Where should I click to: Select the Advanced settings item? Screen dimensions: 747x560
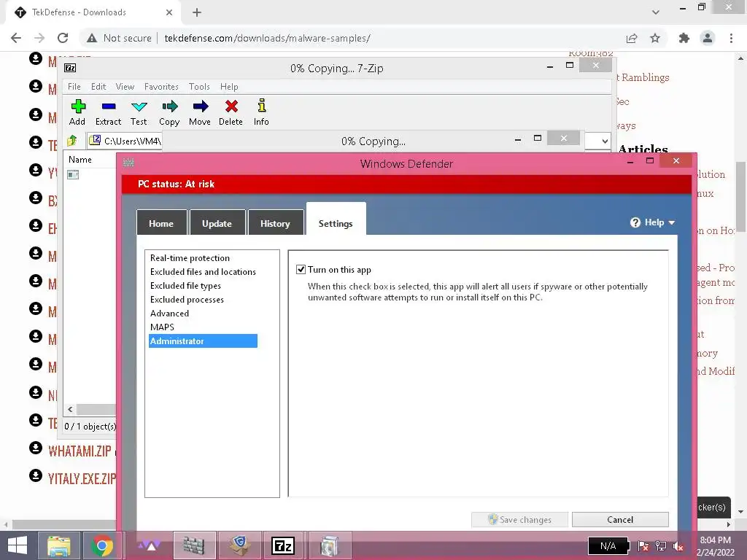point(169,314)
